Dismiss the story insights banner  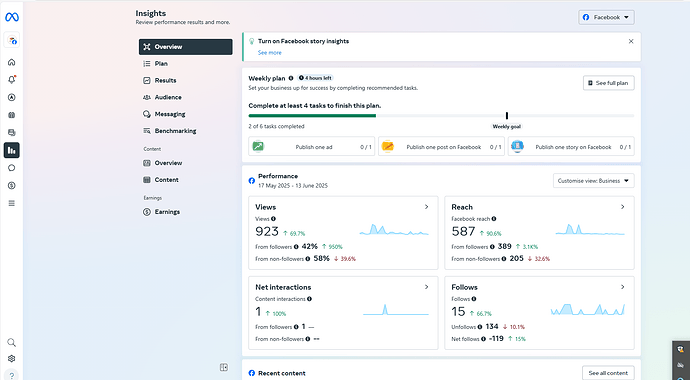(x=631, y=41)
